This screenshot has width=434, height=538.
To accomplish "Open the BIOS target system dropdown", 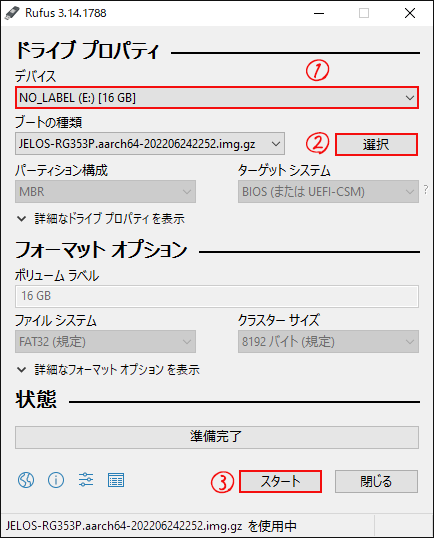I will pos(328,191).
